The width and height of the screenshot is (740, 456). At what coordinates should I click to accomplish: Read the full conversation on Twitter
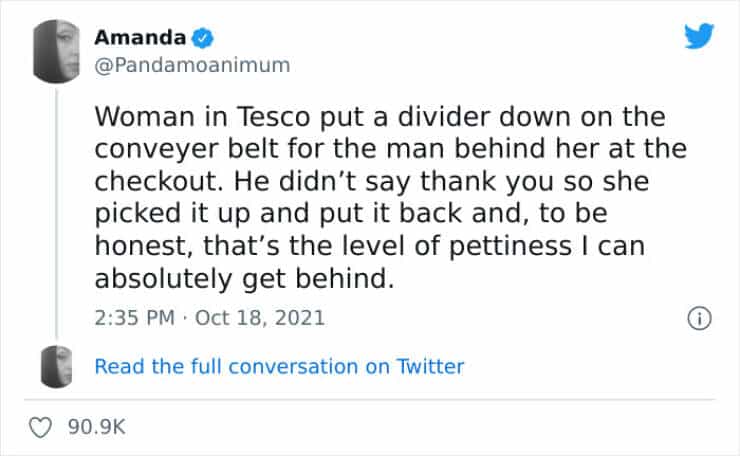click(279, 366)
